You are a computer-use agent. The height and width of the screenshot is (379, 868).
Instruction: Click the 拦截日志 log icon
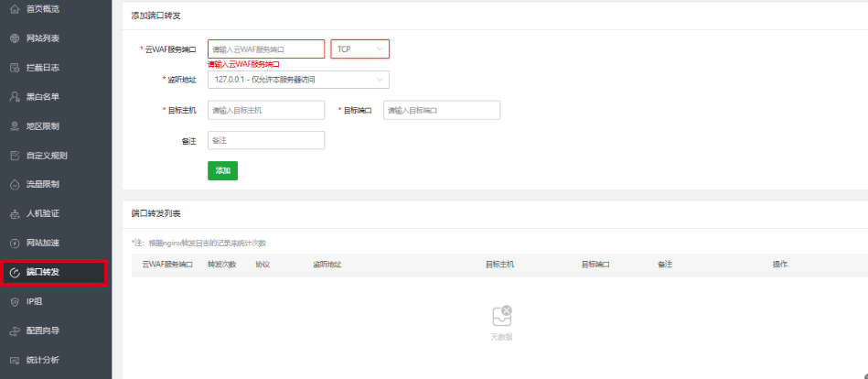[x=15, y=68]
